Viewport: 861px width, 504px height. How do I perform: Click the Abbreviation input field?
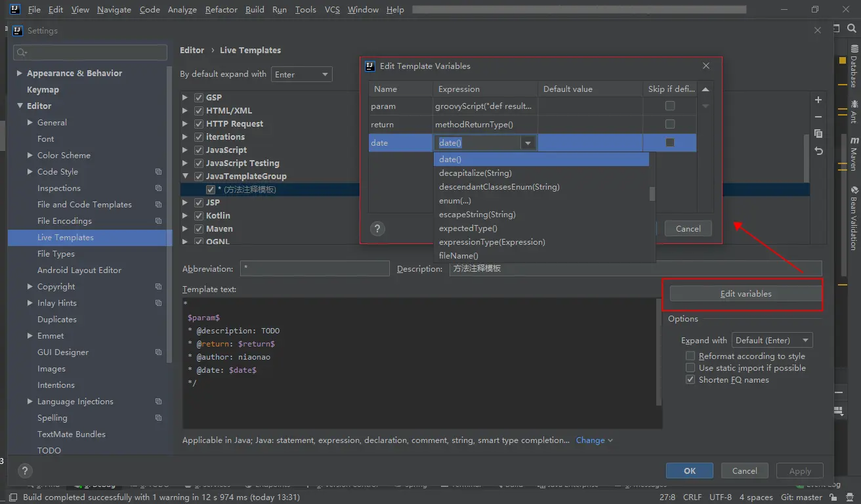(315, 268)
